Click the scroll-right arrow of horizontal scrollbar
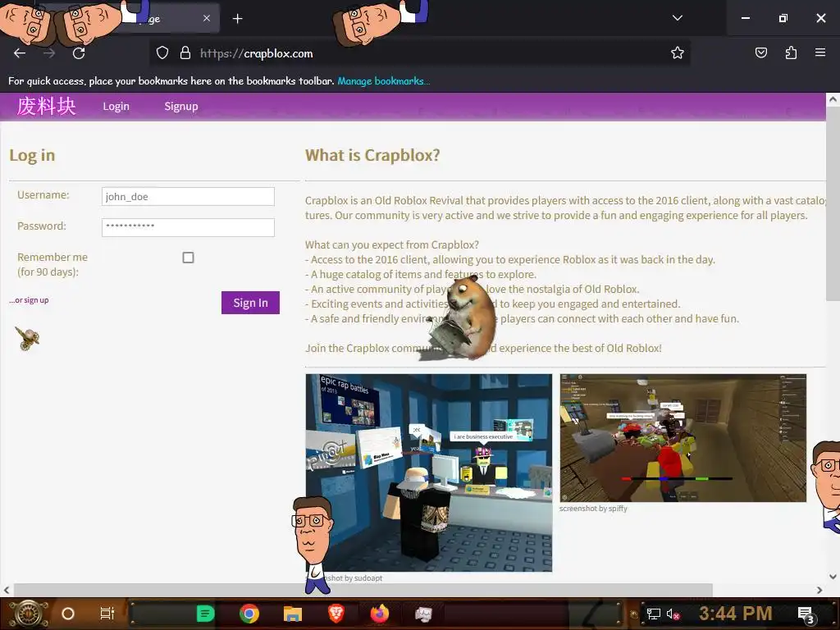Screen dimensions: 840x630 click(819, 590)
